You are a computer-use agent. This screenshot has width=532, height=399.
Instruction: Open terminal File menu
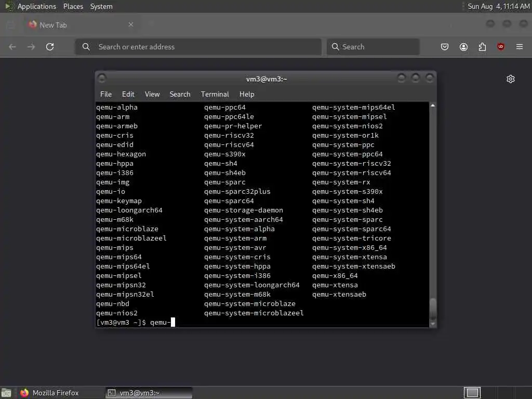click(106, 95)
